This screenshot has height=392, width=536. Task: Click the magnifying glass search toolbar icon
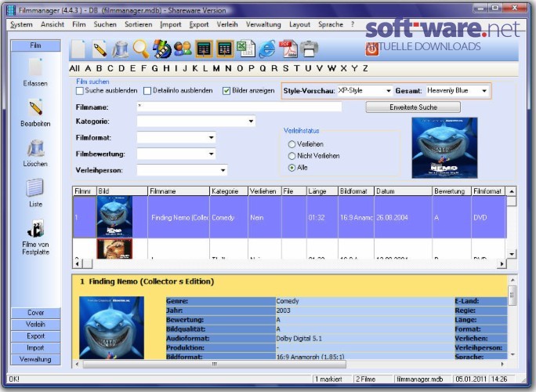pos(141,49)
